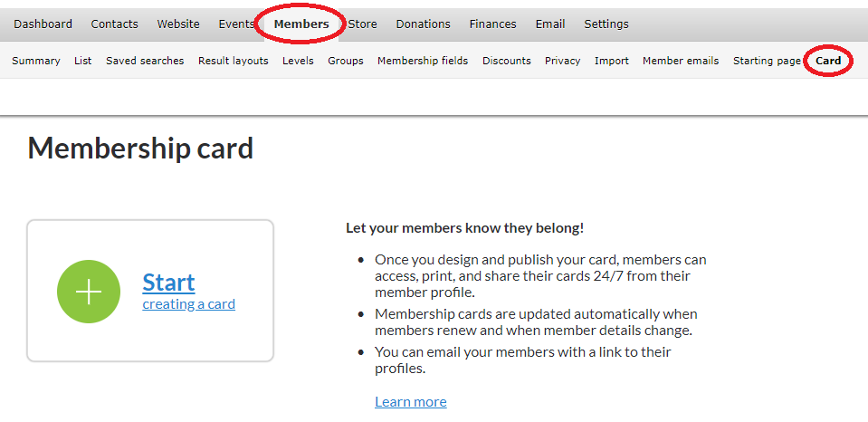
Task: Select the Website menu item
Action: tap(178, 24)
